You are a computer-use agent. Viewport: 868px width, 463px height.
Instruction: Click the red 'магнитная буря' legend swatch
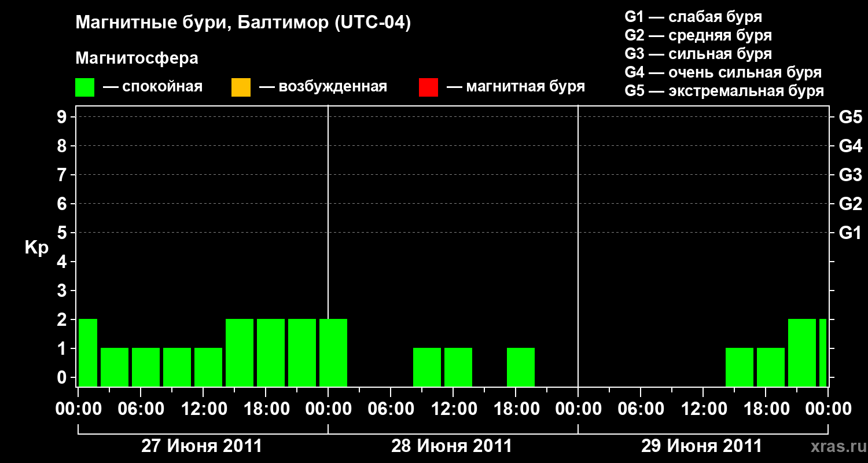click(428, 87)
